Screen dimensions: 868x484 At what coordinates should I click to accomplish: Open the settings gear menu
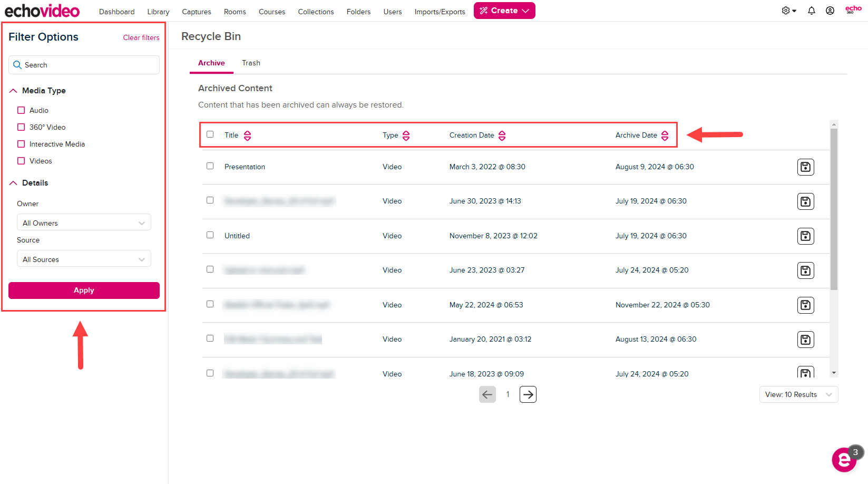click(788, 11)
